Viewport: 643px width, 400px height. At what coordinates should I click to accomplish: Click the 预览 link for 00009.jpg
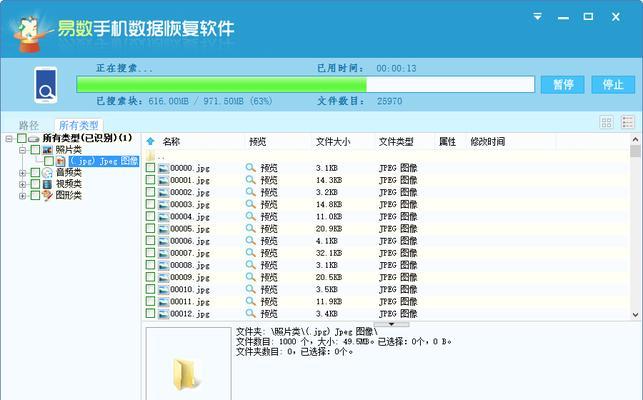[x=269, y=277]
